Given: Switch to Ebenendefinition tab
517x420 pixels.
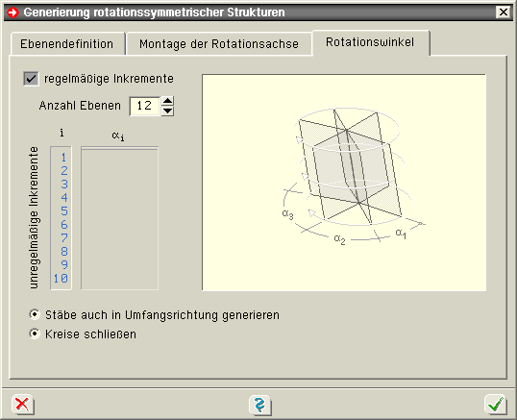Looking at the screenshot, I should coord(67,44).
